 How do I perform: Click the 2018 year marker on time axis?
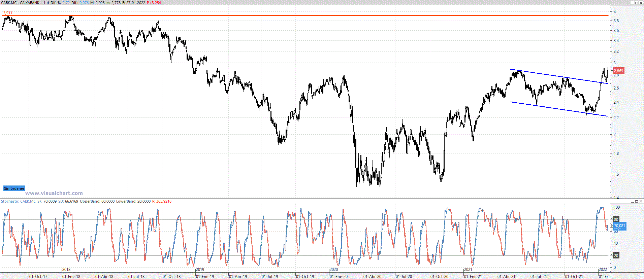point(66,270)
